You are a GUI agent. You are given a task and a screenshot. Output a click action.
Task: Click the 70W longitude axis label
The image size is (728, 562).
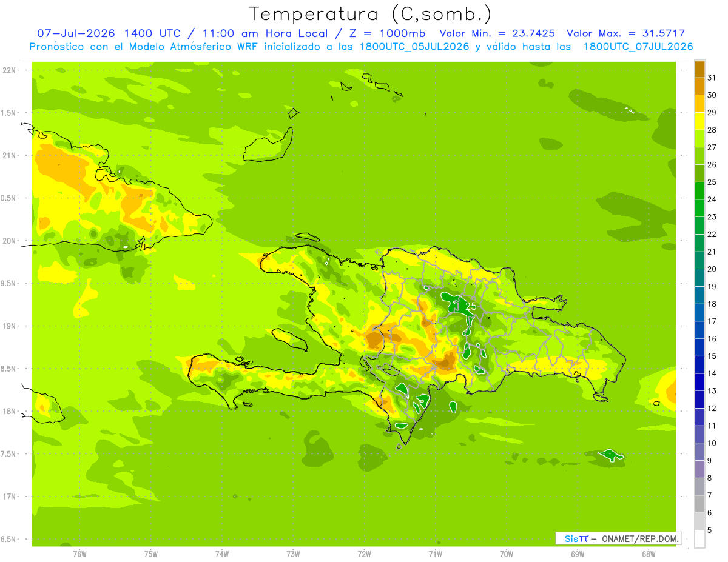[x=507, y=554]
